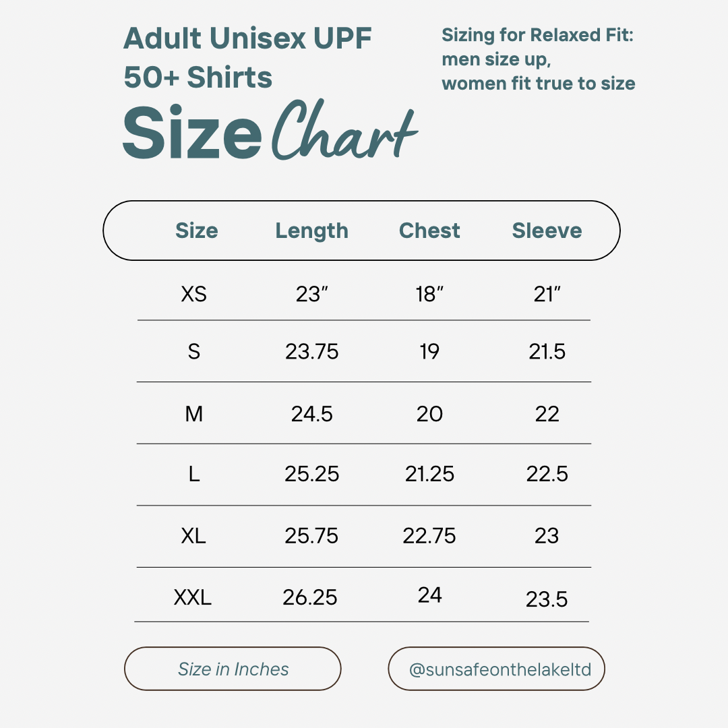This screenshot has height=728, width=728.
Task: Select the 26.25 length measurement
Action: (310, 597)
